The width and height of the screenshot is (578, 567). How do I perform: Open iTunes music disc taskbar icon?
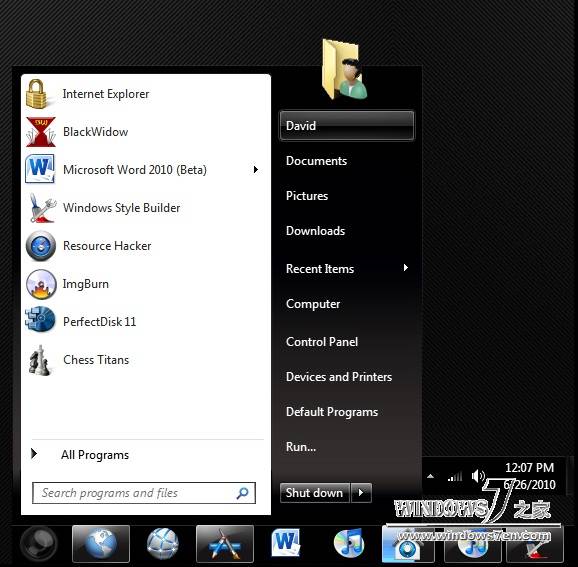[x=349, y=543]
